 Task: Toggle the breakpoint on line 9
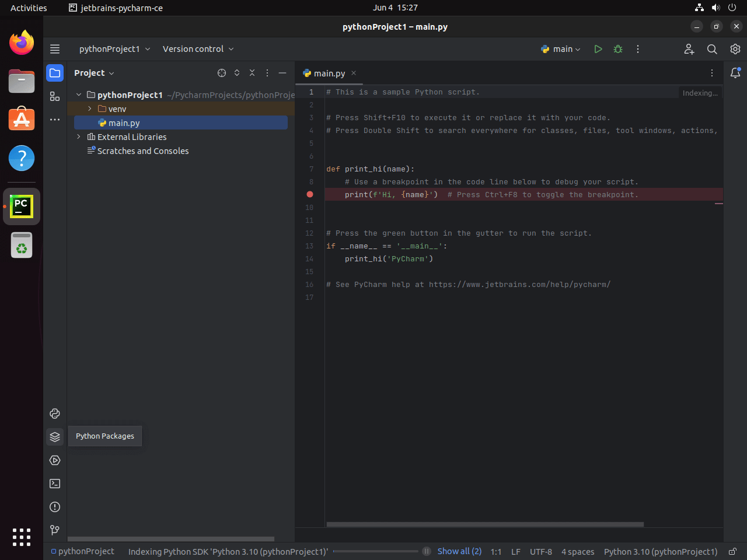coord(309,194)
